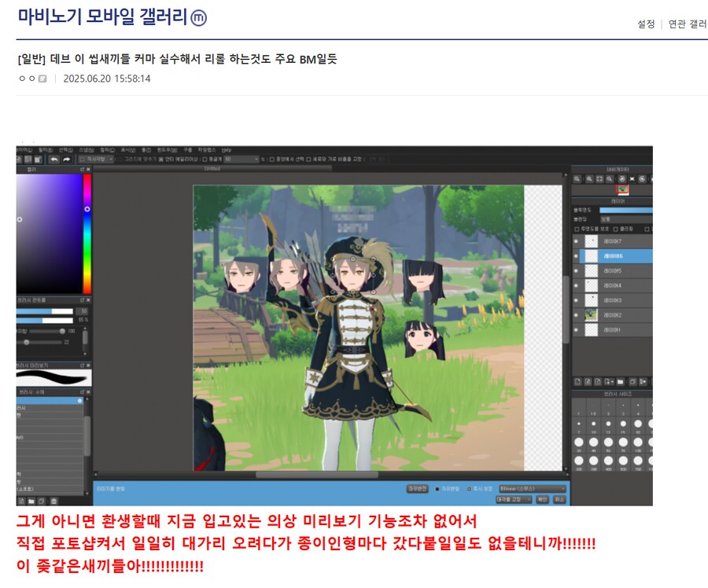Close the brush list panel X icon
The image size is (708, 588).
point(88,391)
